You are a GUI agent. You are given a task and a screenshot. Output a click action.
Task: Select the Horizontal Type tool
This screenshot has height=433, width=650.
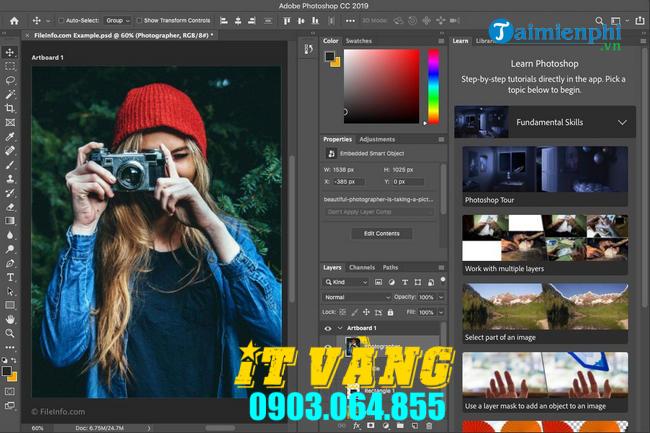click(10, 277)
